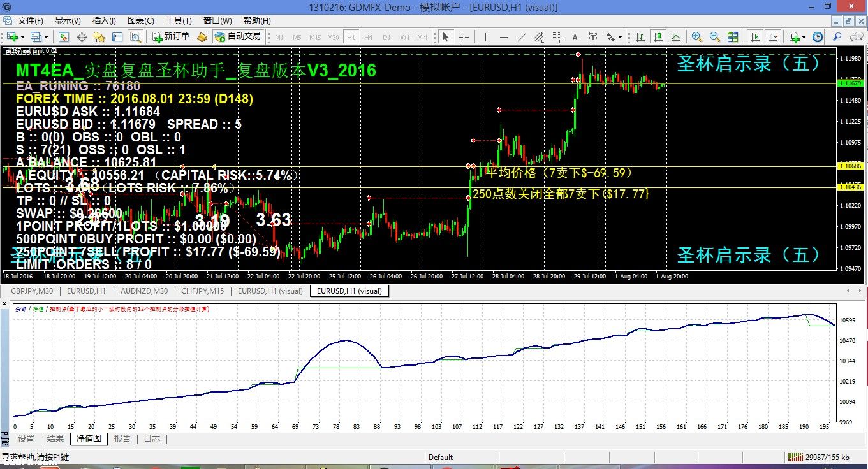The height and width of the screenshot is (469, 868).
Task: Click the indicators list add icon
Action: [795, 37]
